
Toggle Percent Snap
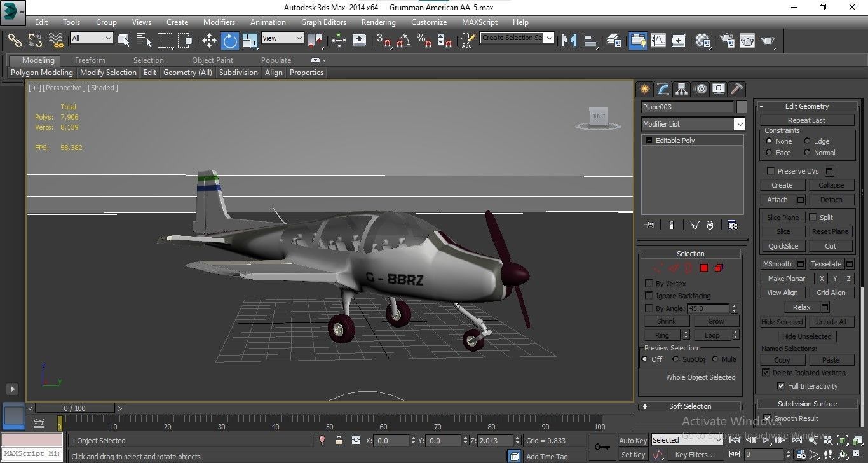coord(424,40)
